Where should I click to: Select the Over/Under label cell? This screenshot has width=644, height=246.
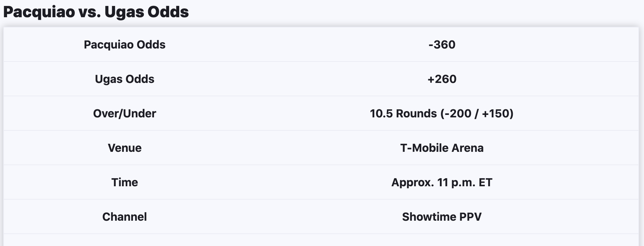click(x=125, y=114)
